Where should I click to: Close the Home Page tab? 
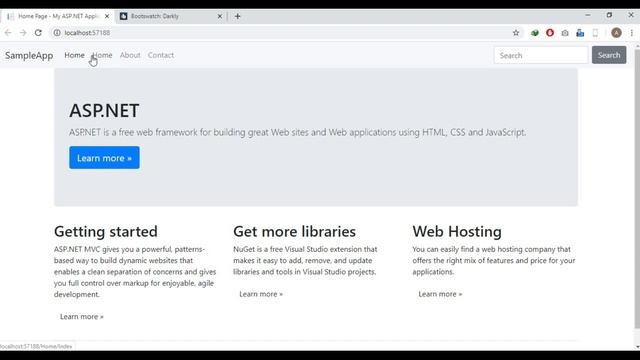[x=107, y=16]
